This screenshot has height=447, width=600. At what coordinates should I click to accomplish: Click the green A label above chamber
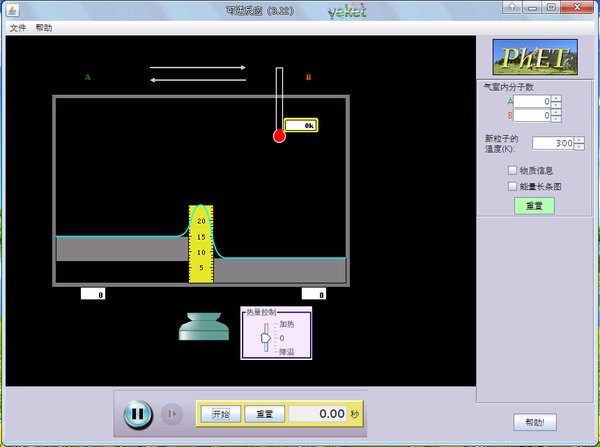(x=88, y=77)
